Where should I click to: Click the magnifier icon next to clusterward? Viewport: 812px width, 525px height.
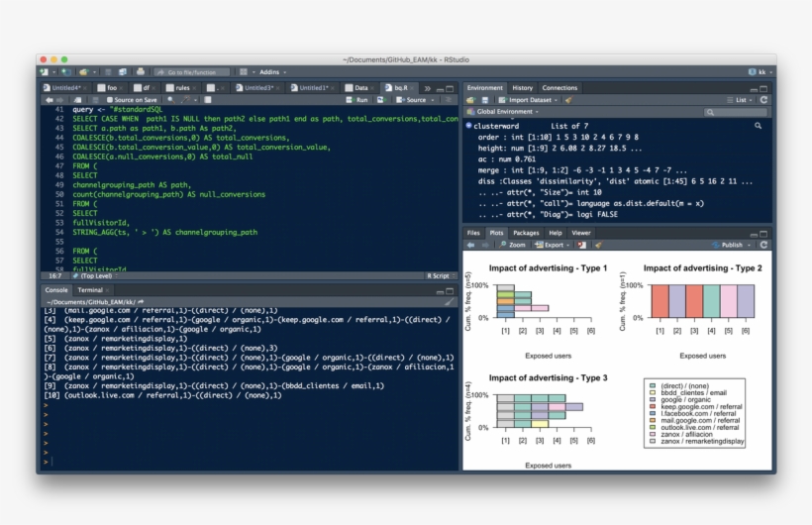[x=758, y=126]
